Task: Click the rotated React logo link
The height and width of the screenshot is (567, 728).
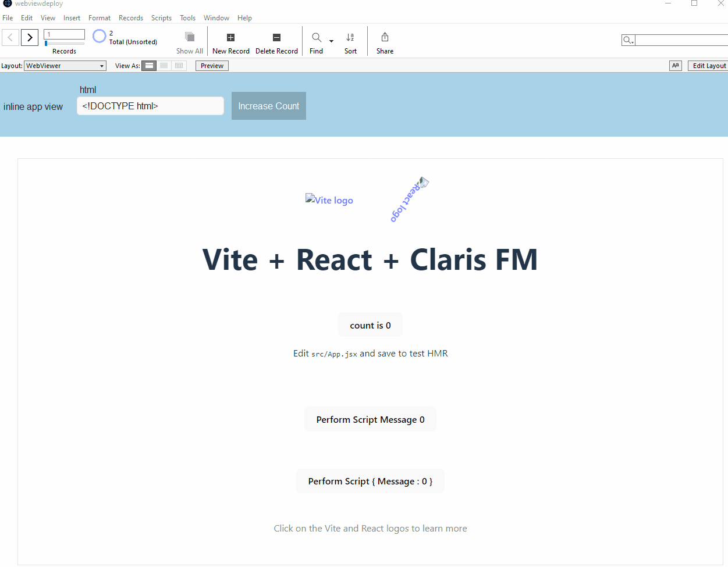Action: [x=409, y=199]
